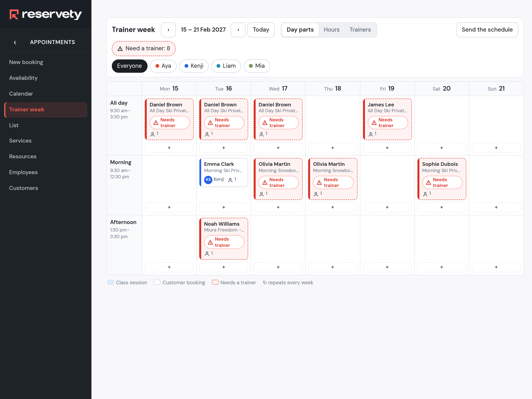Filter the schedule by Liam
This screenshot has width=532, height=399.
pos(226,66)
